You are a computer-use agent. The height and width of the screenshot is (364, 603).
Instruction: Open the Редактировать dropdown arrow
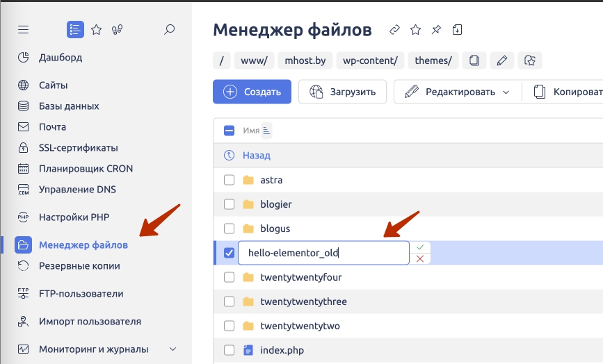point(506,92)
